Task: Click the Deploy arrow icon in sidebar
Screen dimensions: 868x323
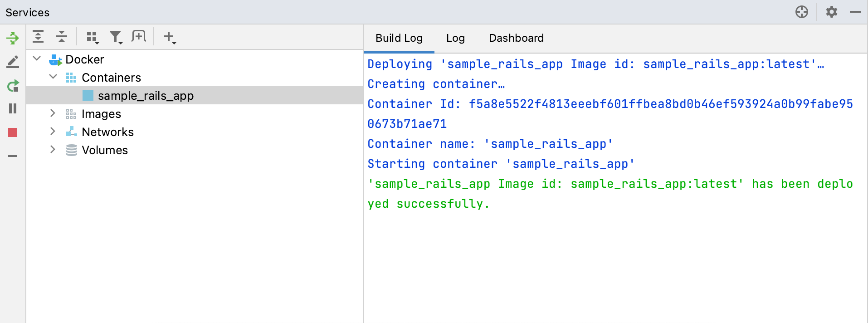Action: [13, 38]
